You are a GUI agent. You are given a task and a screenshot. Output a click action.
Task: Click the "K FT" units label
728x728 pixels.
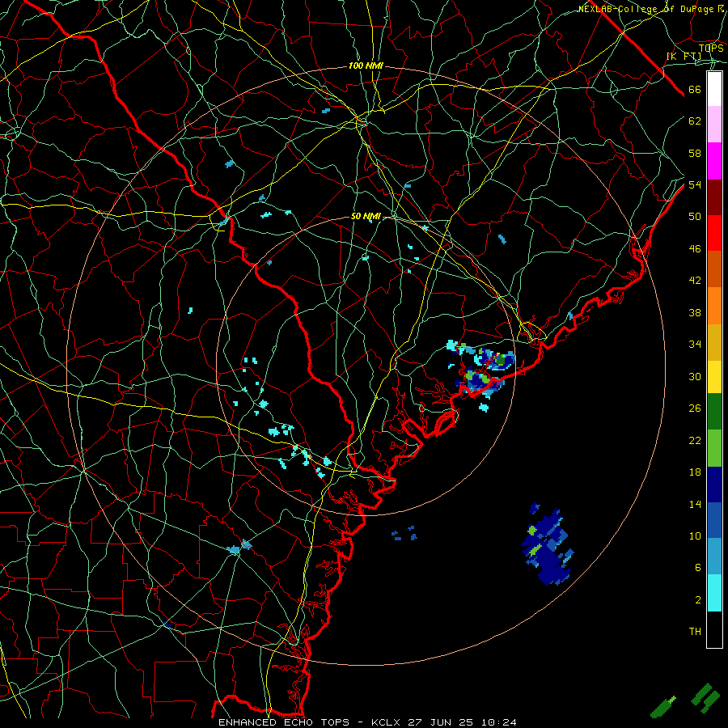coord(684,57)
